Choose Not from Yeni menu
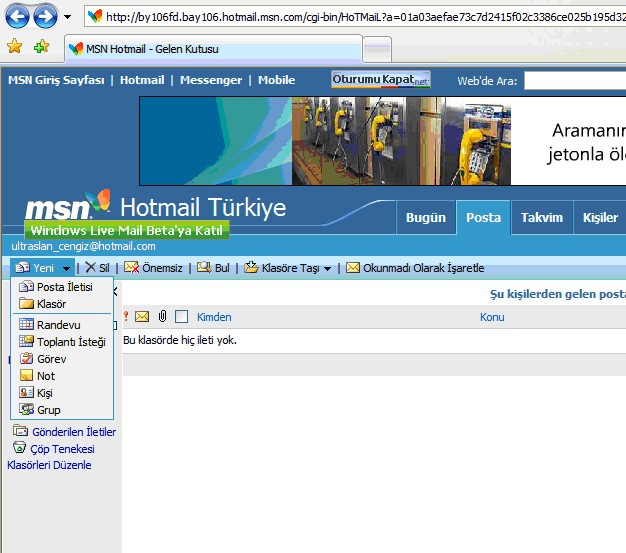Viewport: 626px width, 553px height. pyautogui.click(x=62, y=376)
